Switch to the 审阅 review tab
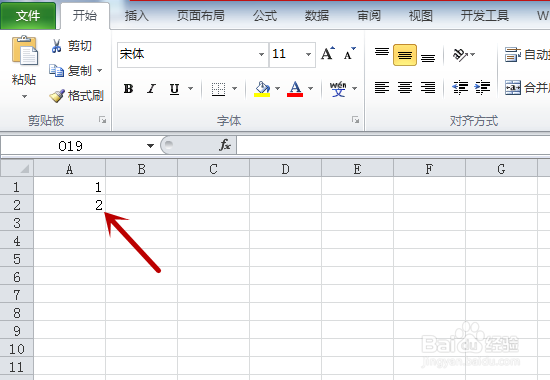The height and width of the screenshot is (380, 550). coord(369,16)
